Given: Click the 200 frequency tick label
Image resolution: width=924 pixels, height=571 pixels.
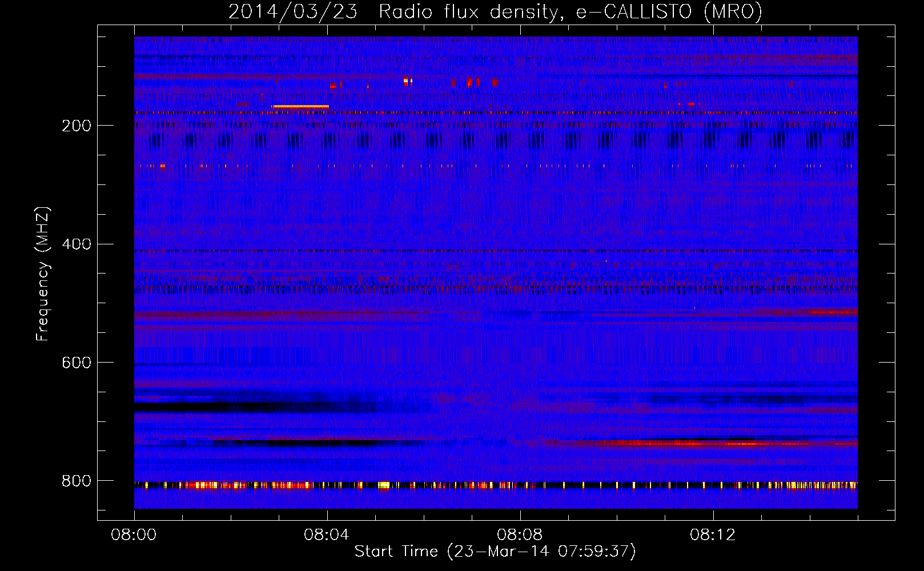Looking at the screenshot, I should coord(77,126).
